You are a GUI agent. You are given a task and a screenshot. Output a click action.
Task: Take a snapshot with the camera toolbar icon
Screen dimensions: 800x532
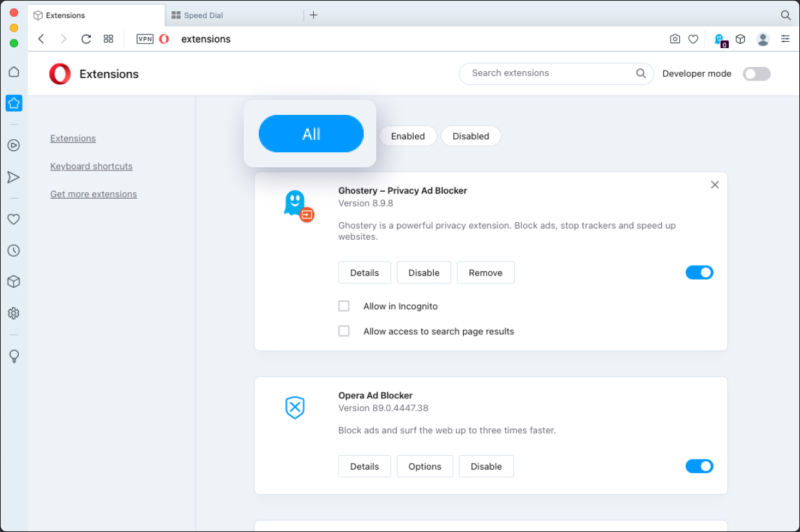pyautogui.click(x=675, y=39)
